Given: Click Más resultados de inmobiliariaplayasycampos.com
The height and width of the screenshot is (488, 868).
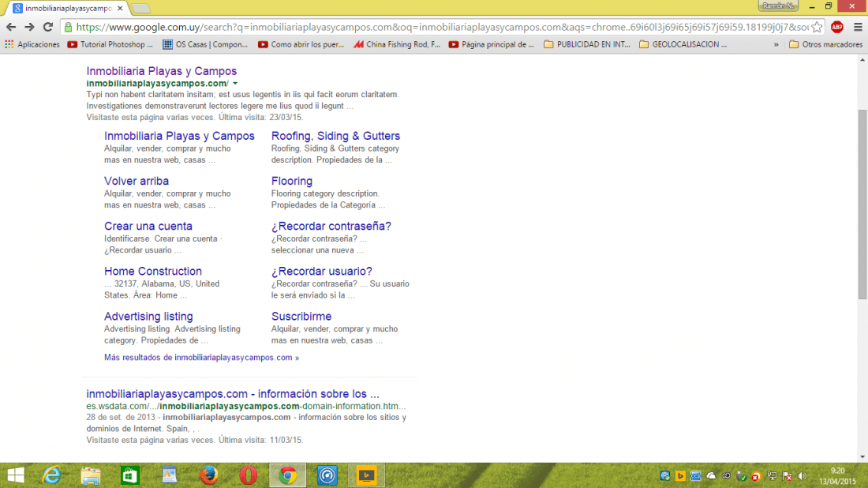Looking at the screenshot, I should [x=201, y=357].
